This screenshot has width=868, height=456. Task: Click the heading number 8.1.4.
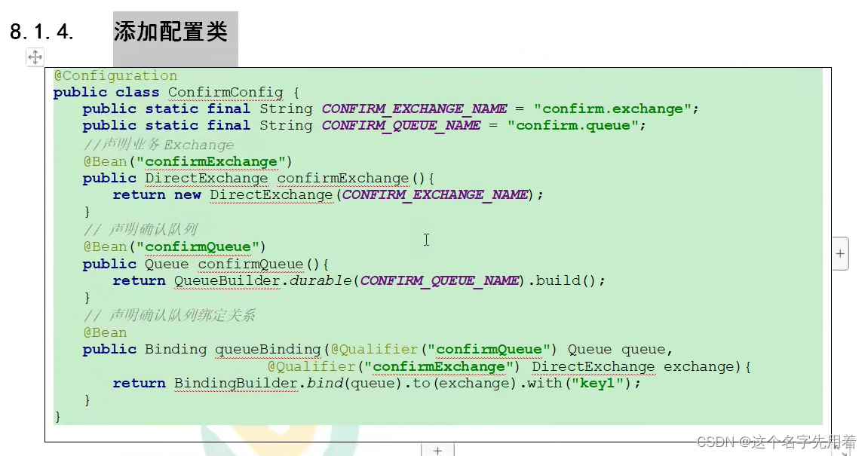tap(41, 32)
